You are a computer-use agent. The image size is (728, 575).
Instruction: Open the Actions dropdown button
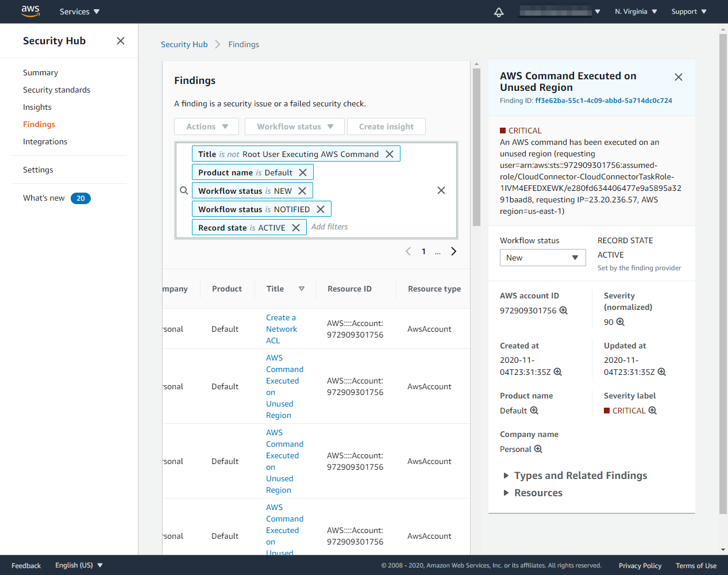point(207,126)
